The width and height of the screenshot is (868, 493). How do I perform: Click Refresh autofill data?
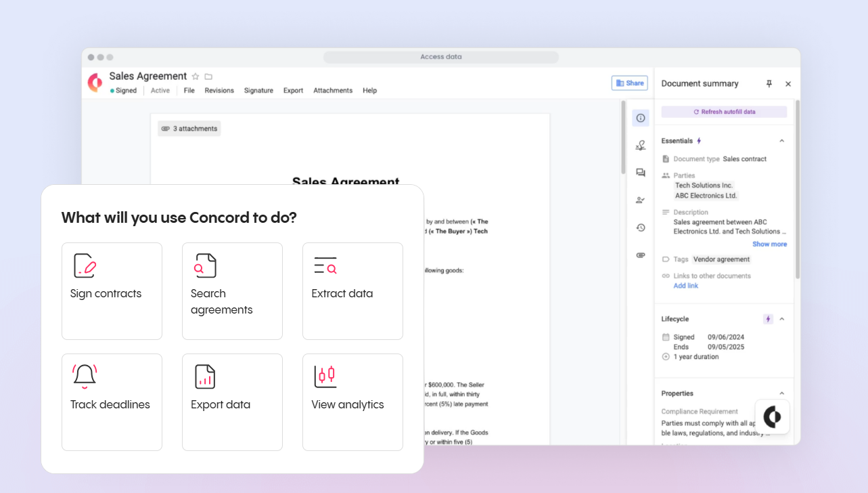coord(724,111)
